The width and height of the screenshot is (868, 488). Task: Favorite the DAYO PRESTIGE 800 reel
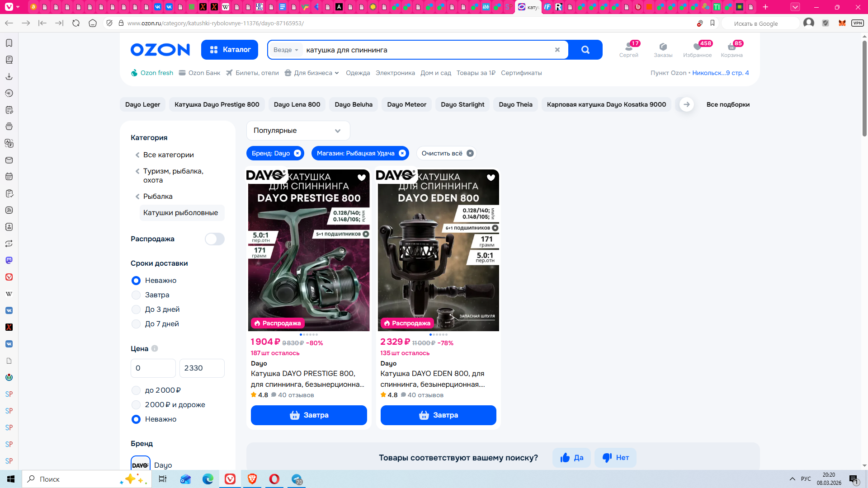361,178
